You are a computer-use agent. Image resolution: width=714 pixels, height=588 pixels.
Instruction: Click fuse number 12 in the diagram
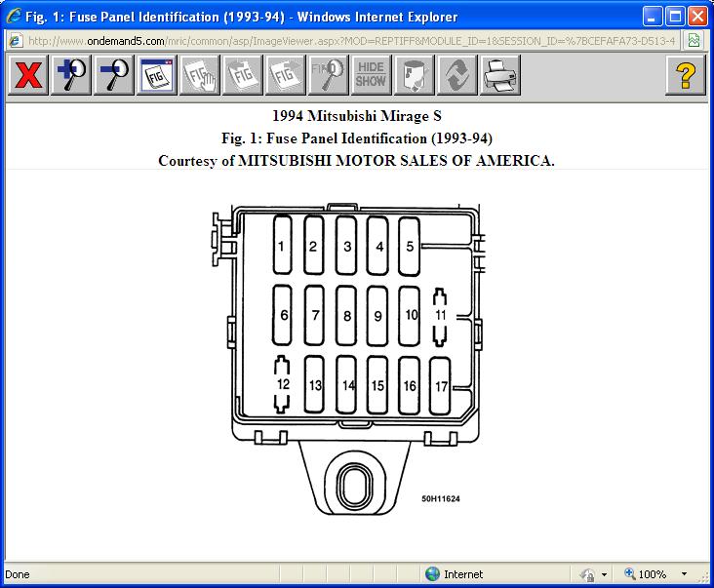click(x=282, y=384)
